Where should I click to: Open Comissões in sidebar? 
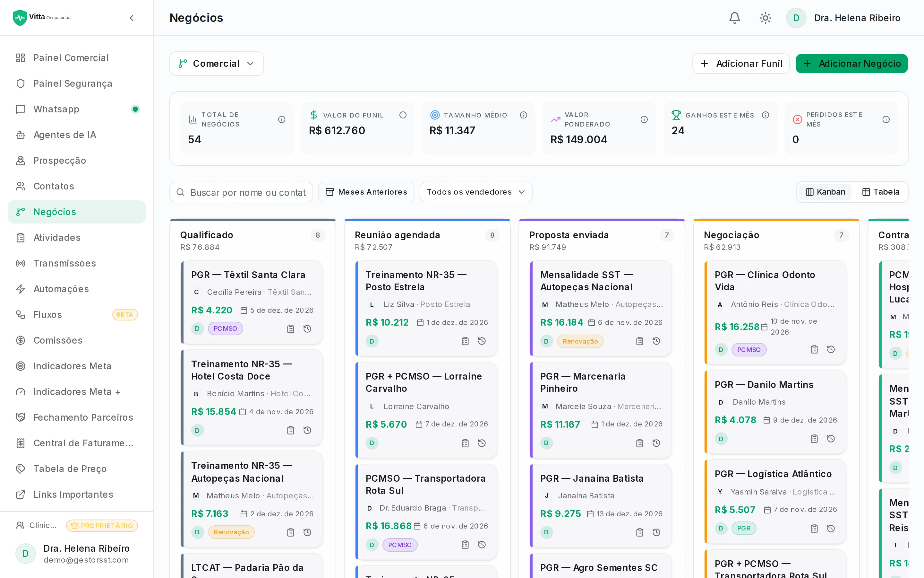pos(77,340)
